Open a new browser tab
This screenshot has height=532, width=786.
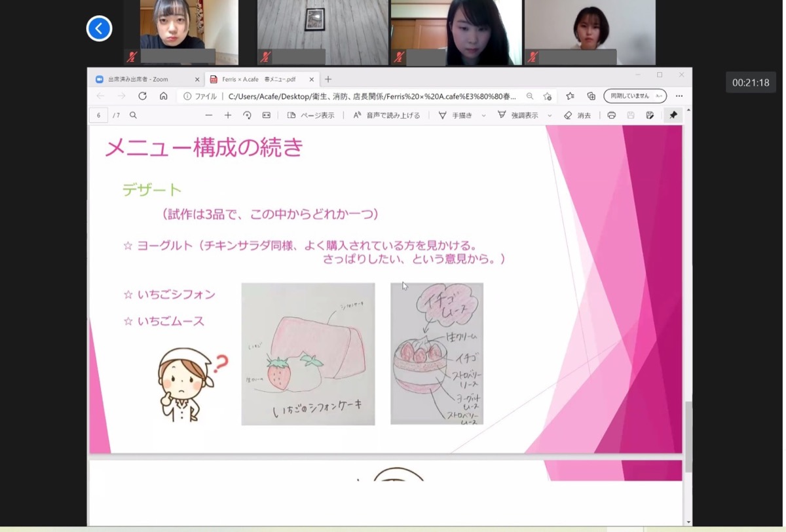point(328,79)
